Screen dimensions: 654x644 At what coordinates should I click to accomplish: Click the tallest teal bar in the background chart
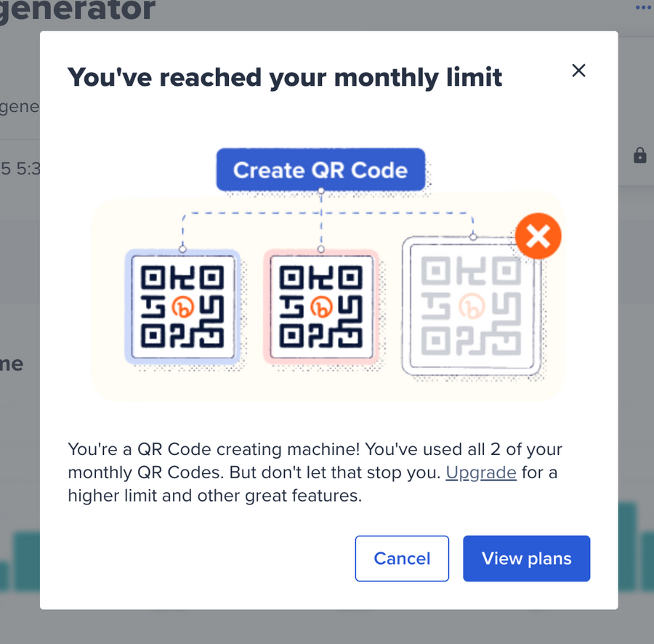pos(626,552)
